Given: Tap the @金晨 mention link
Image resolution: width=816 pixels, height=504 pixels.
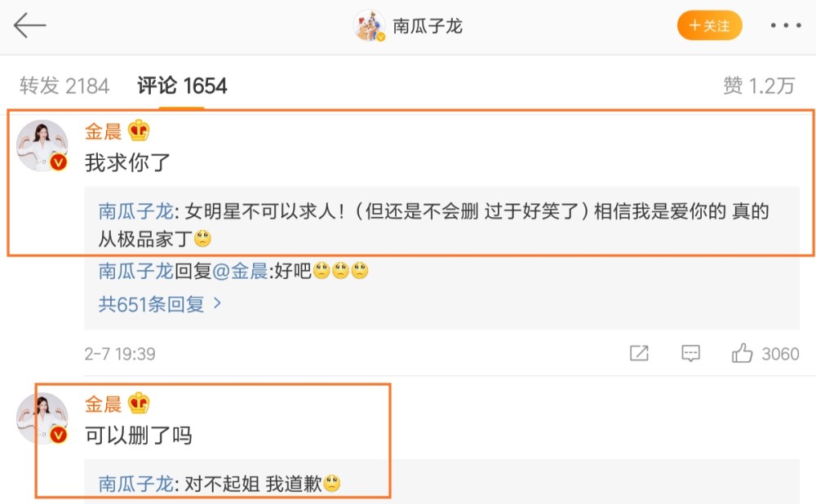Looking at the screenshot, I should click(x=240, y=271).
